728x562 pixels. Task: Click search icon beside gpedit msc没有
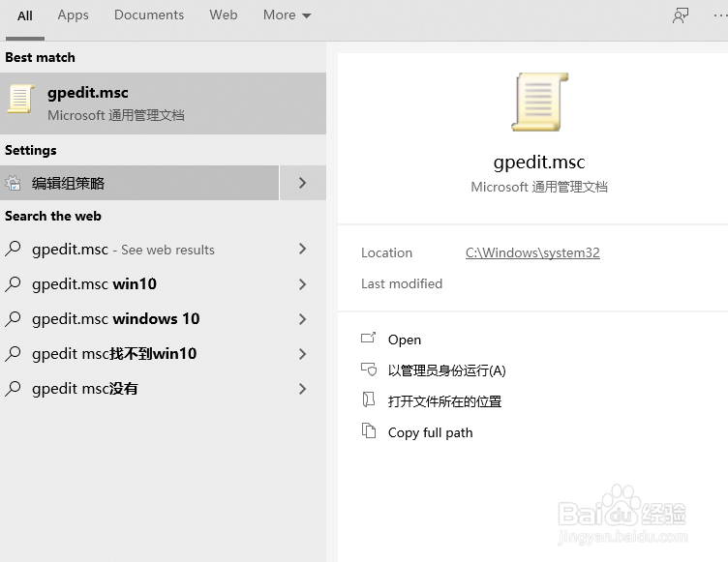pos(13,389)
